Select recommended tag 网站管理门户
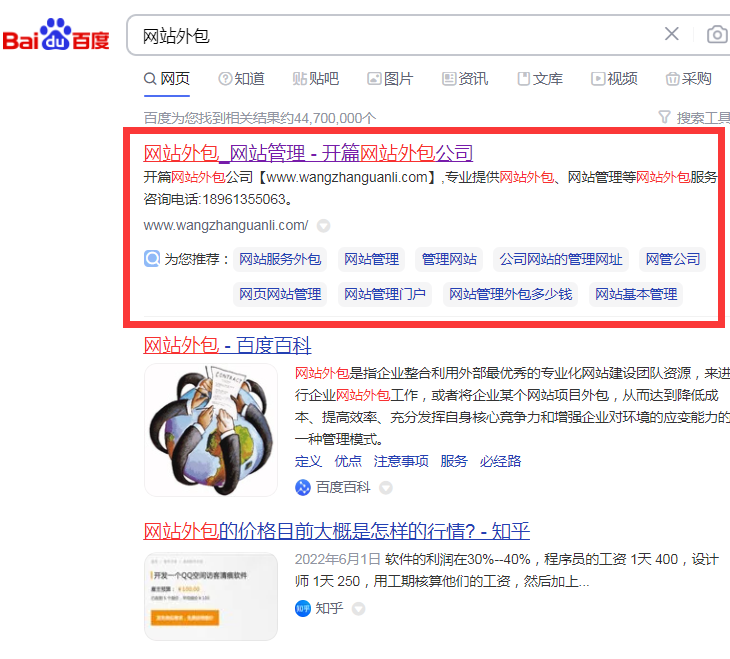The image size is (730, 659). [385, 294]
